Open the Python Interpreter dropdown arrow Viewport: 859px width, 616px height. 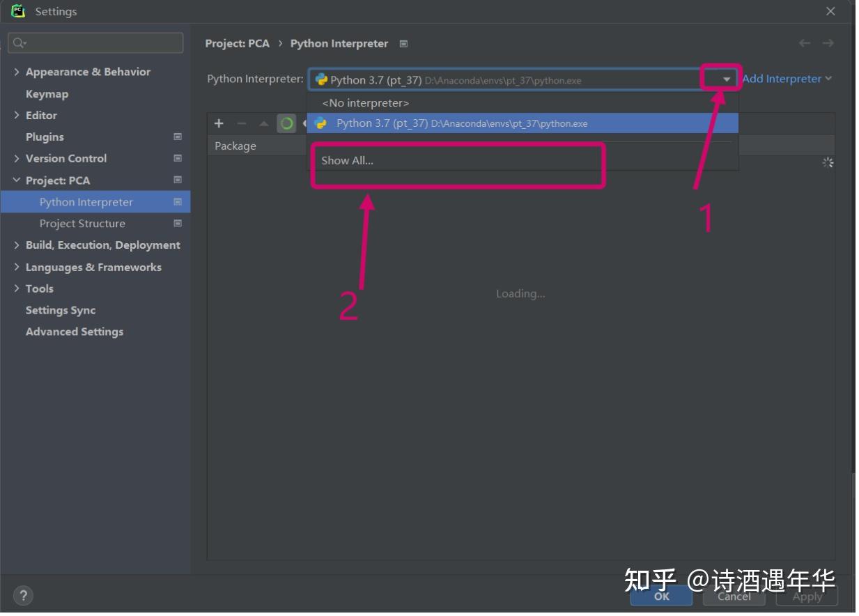(x=727, y=79)
